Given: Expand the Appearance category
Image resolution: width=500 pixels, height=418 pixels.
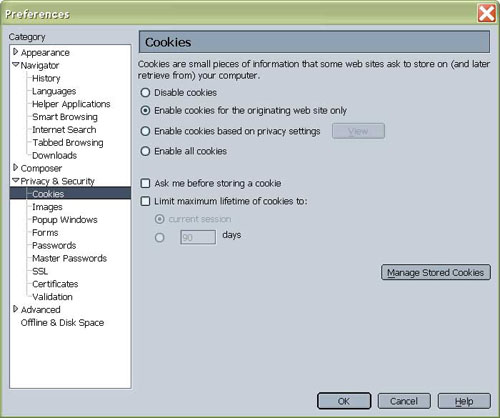Looking at the screenshot, I should [15, 52].
